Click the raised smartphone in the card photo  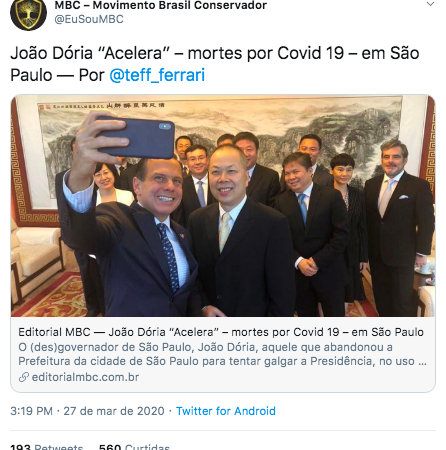[136, 137]
